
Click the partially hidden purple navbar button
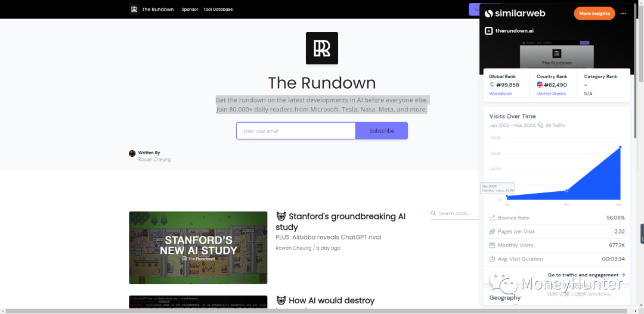click(x=475, y=10)
